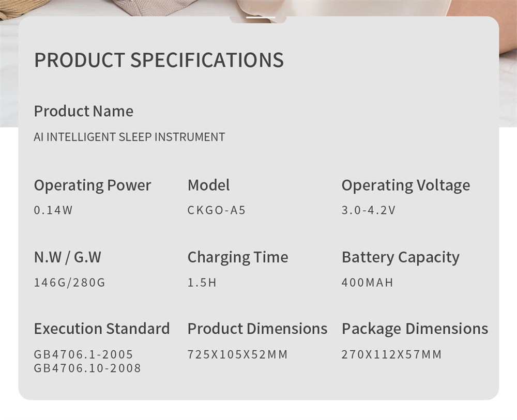Click the AI INTELLIGENT SLEEP INSTRUMENT text
This screenshot has width=517, height=420.
coord(129,137)
